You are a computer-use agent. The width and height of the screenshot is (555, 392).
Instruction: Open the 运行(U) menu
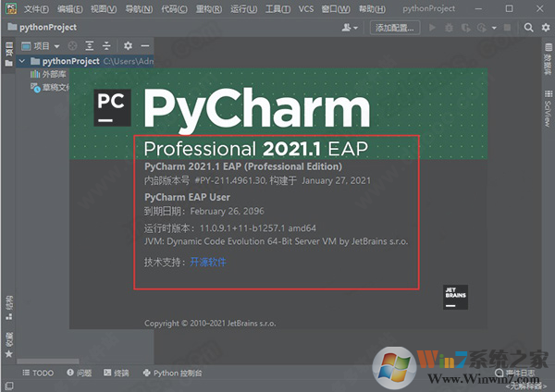pos(244,9)
